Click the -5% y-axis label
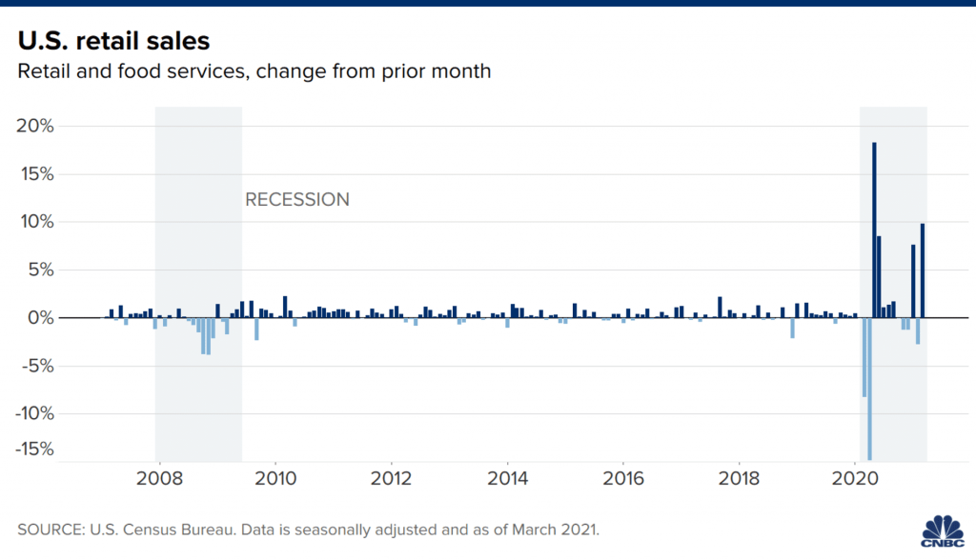This screenshot has width=976, height=560. (36, 366)
